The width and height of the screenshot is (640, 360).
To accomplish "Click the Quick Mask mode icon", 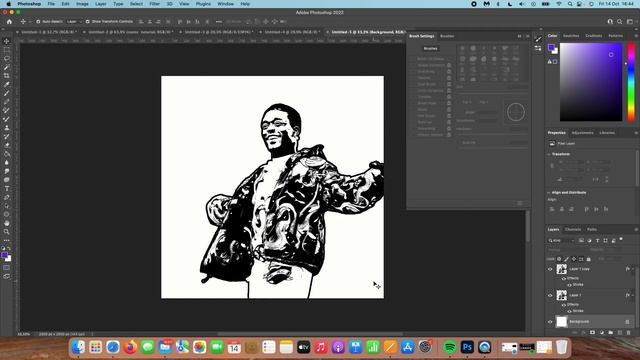I will click(x=7, y=268).
